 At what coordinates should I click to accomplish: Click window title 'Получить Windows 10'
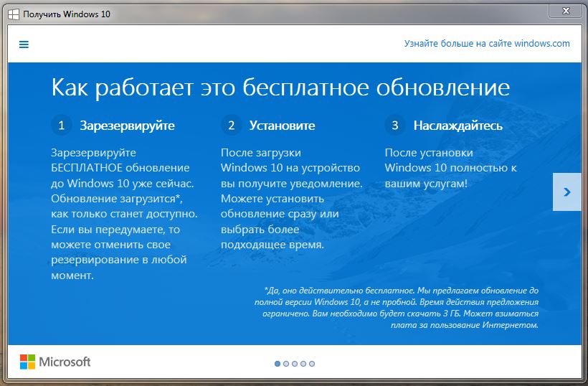click(x=67, y=14)
